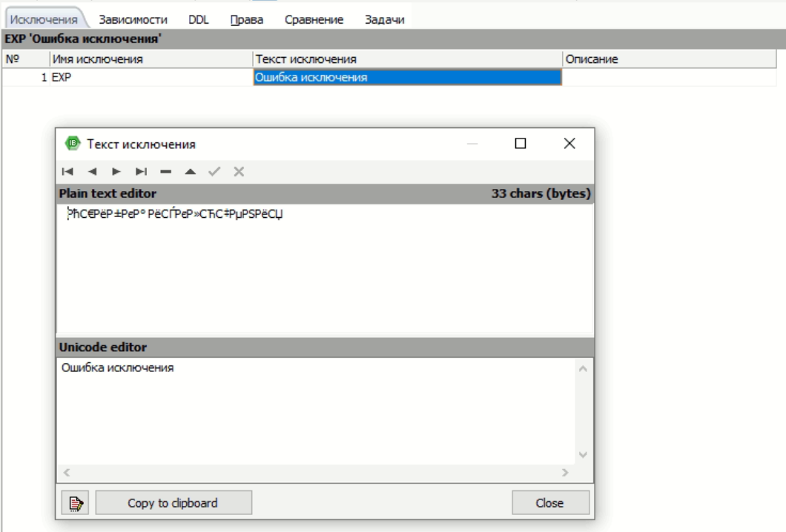Viewport: 786px width, 532px height.
Task: Cancel edit with X navigator icon
Action: tap(238, 172)
